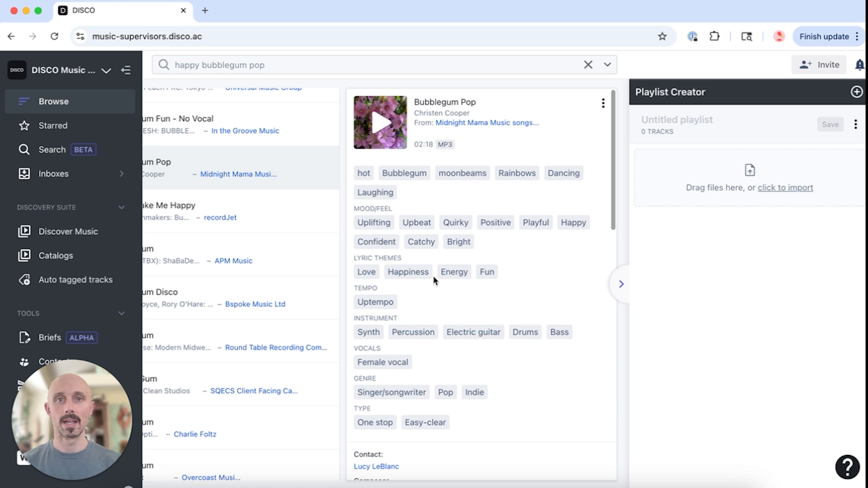Open the Catalogs section
The width and height of the screenshot is (868, 488).
coord(55,255)
